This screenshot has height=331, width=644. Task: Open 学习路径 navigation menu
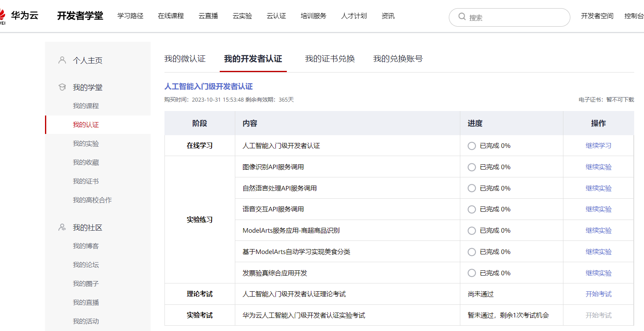coord(130,16)
